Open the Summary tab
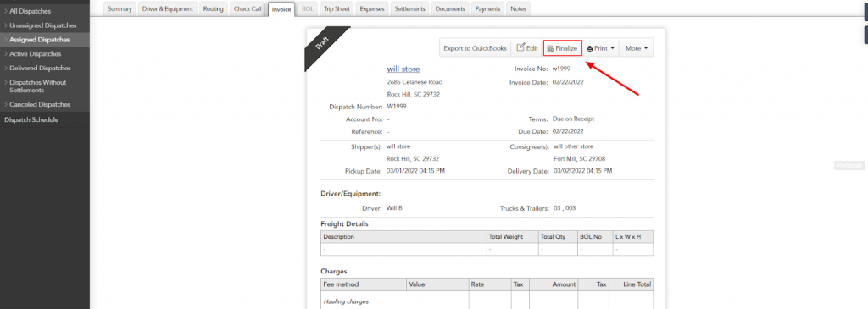 120,8
